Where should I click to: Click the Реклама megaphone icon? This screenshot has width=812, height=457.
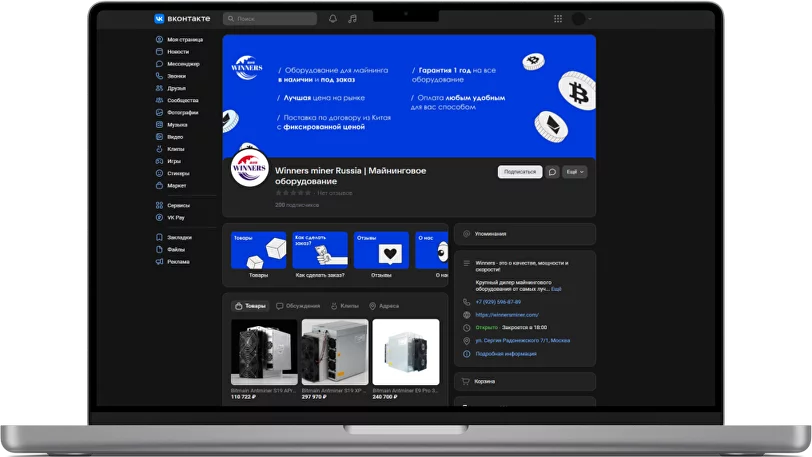[x=159, y=262]
